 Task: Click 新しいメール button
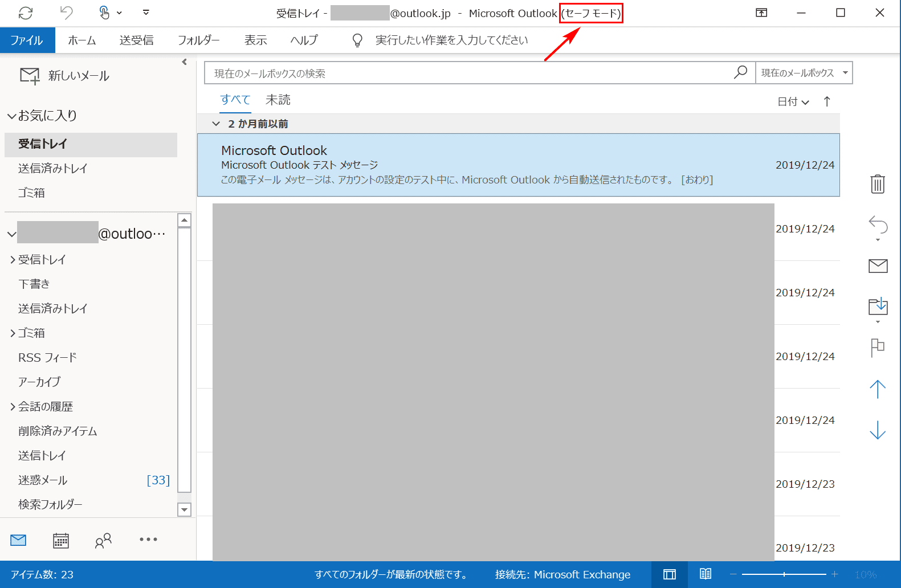[x=64, y=76]
